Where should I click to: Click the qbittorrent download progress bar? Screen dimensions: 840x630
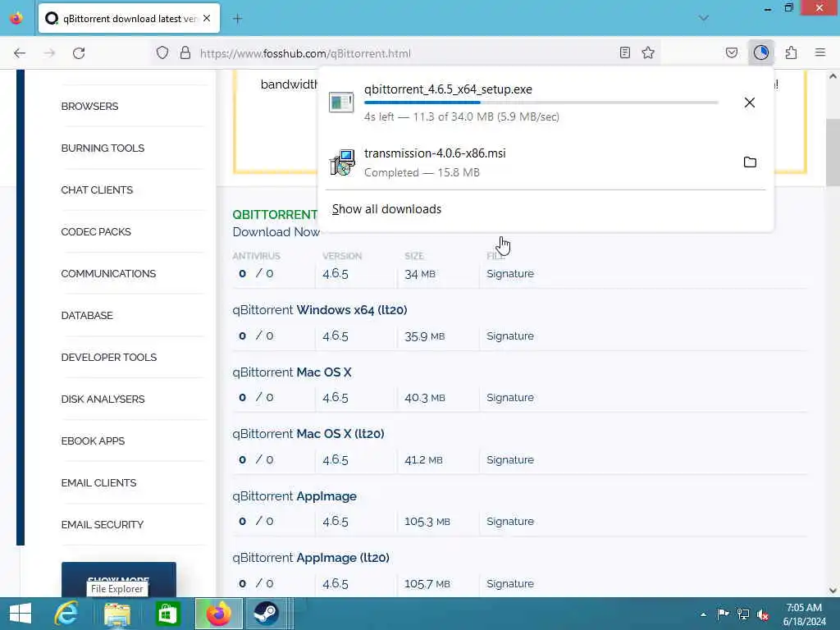click(x=541, y=103)
